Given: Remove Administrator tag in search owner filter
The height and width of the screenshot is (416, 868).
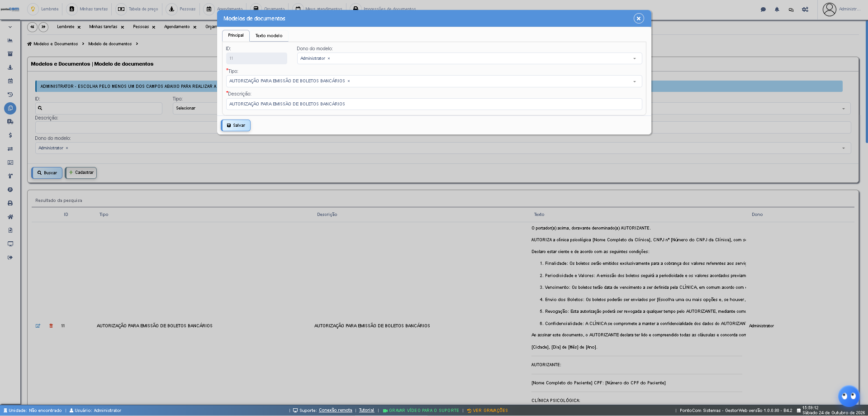Looking at the screenshot, I should [67, 148].
